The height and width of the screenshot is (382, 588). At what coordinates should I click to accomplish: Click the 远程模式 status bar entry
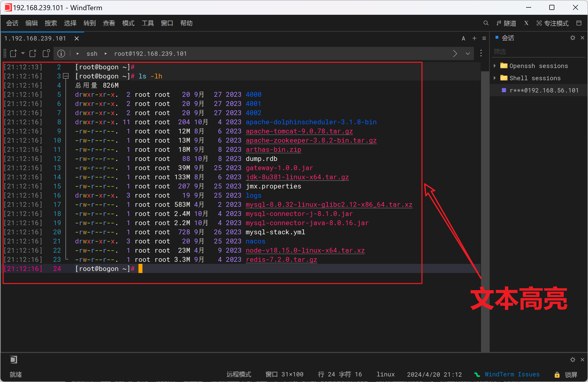click(x=239, y=374)
